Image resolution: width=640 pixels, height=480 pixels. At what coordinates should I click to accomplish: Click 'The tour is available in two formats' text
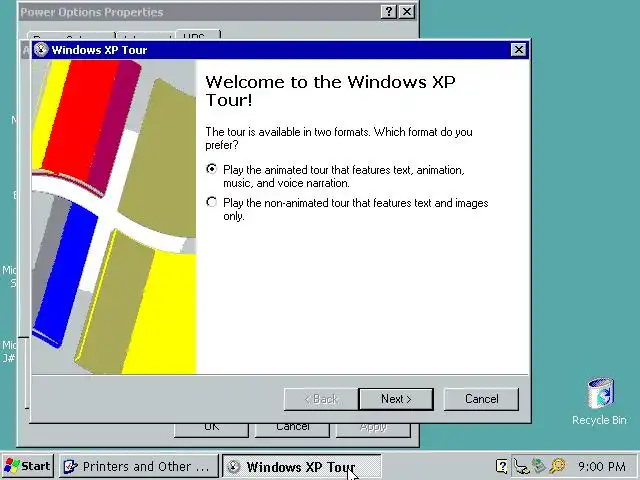click(339, 138)
